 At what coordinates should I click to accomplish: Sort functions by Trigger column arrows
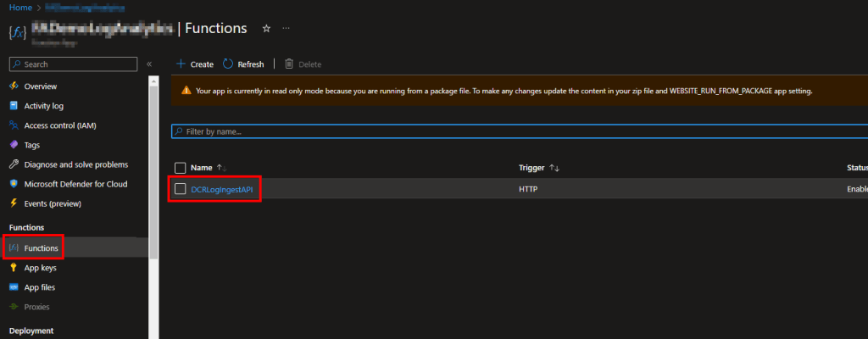tap(554, 168)
